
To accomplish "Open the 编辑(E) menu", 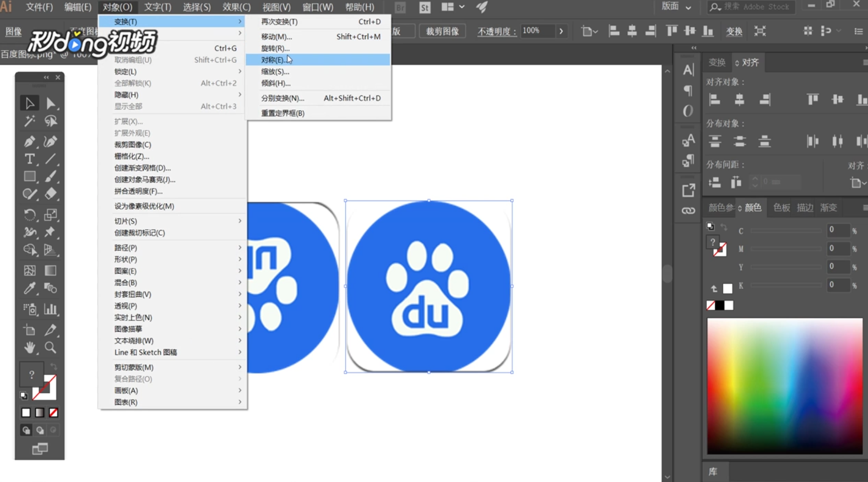I will pyautogui.click(x=78, y=7).
